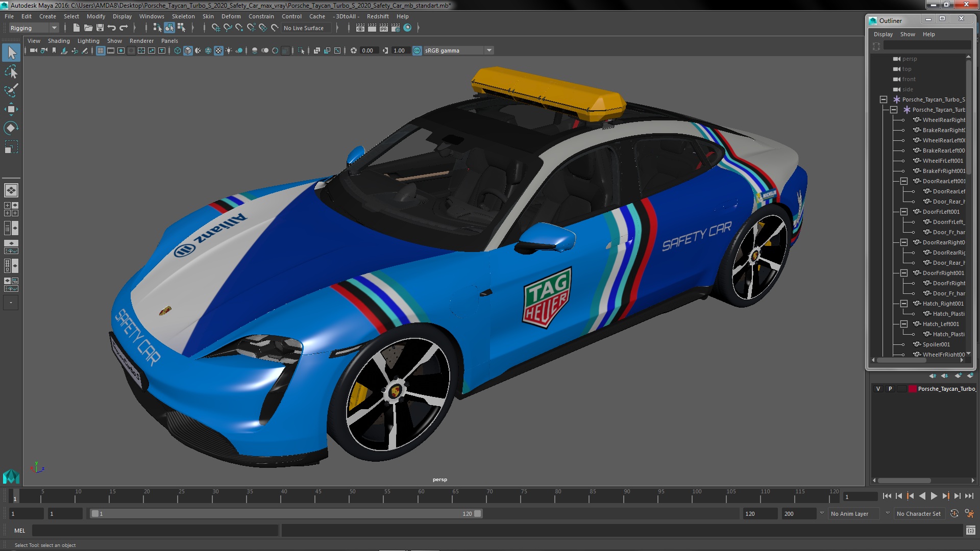Open Render Settings

tap(396, 28)
